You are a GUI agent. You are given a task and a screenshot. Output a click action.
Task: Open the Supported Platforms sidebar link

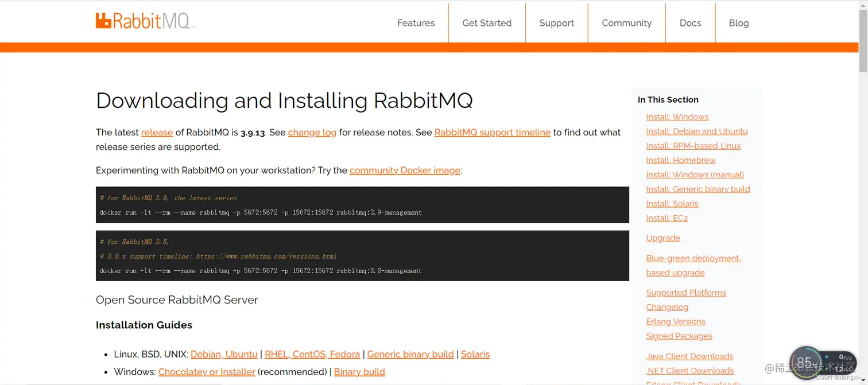coord(686,293)
